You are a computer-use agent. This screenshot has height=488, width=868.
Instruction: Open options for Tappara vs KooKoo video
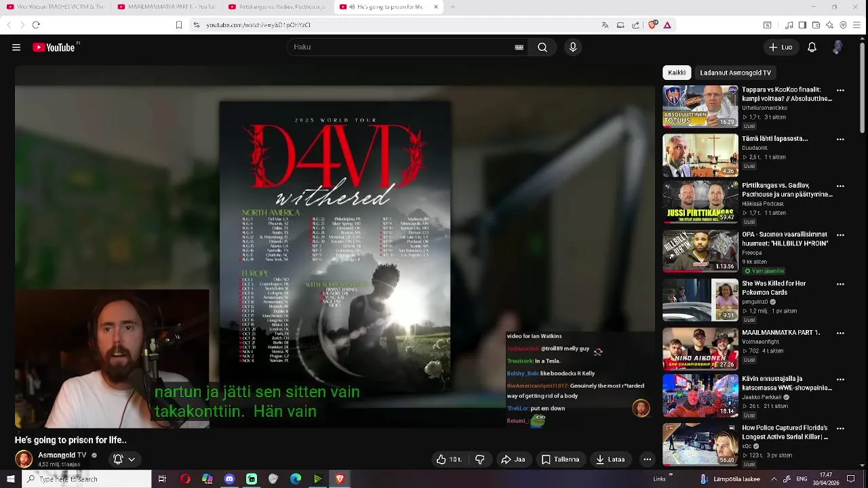pyautogui.click(x=840, y=90)
